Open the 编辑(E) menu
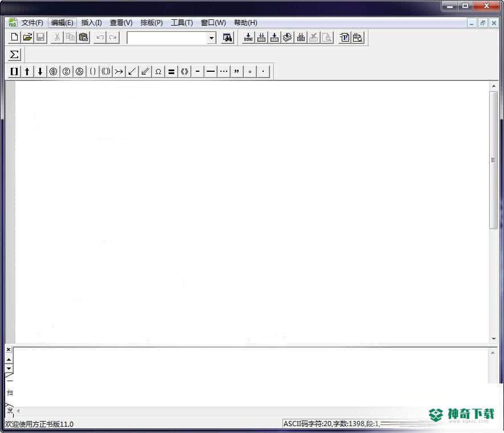The image size is (504, 433). [62, 23]
